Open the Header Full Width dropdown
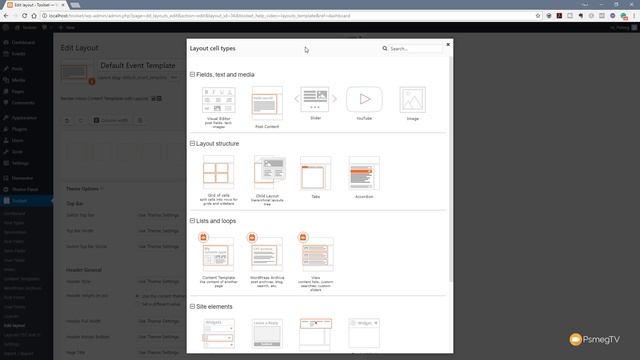Viewport: 640px width, 360px height. [x=161, y=321]
